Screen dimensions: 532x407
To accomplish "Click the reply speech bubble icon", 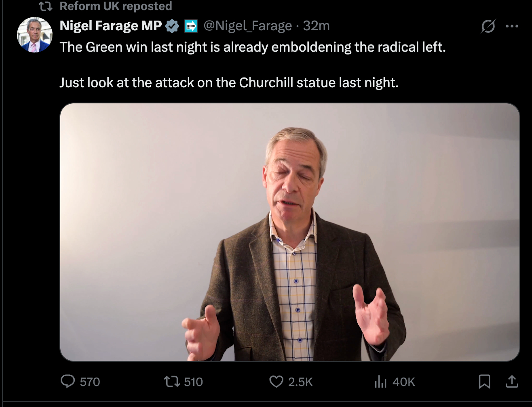I will [68, 382].
